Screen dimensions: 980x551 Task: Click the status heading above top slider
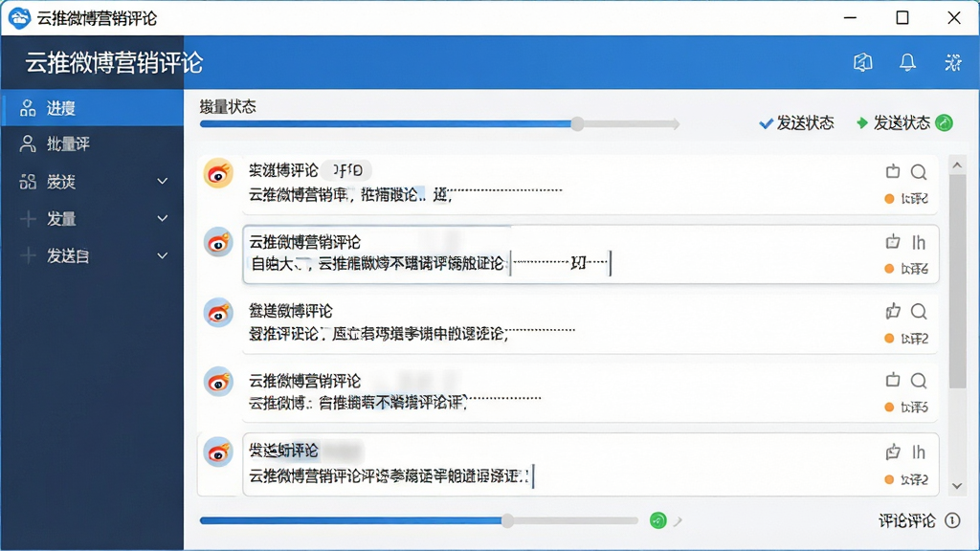point(228,106)
